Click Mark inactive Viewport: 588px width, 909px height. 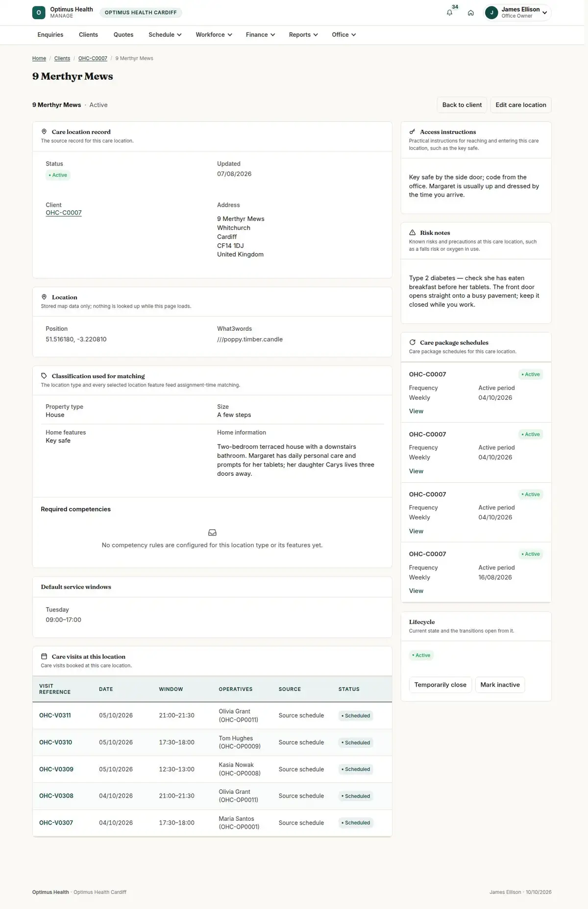coord(500,685)
